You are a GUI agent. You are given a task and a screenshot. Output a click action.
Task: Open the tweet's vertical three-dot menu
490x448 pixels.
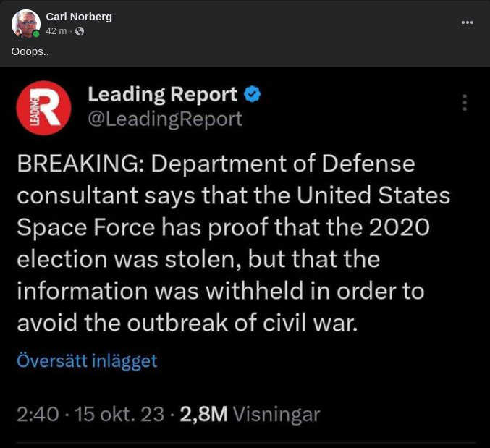465,103
